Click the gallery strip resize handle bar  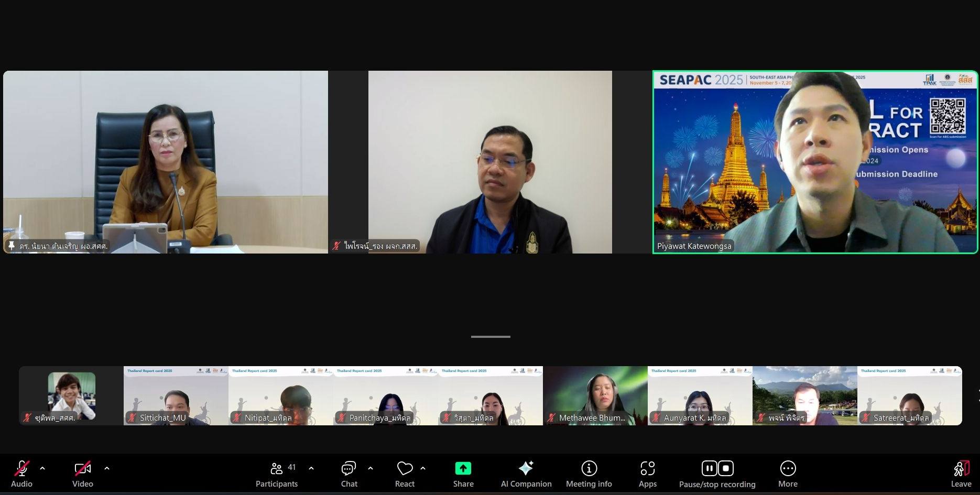coord(491,337)
